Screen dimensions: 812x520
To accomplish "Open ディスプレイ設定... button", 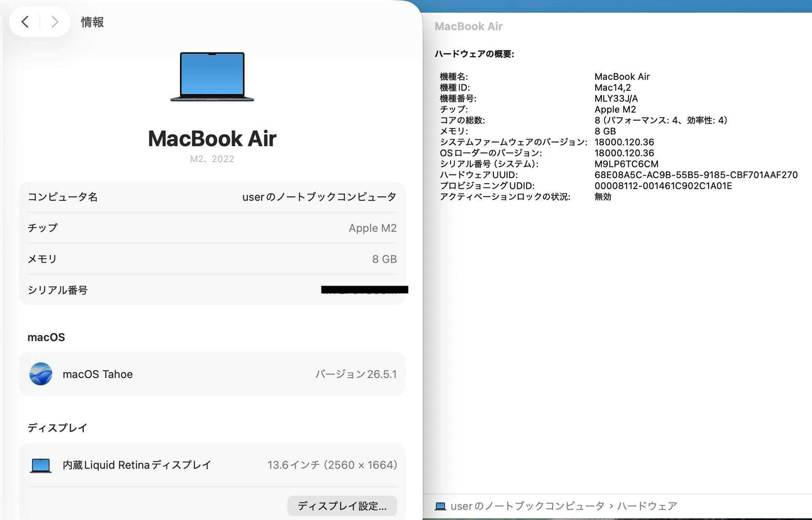I will (x=342, y=506).
